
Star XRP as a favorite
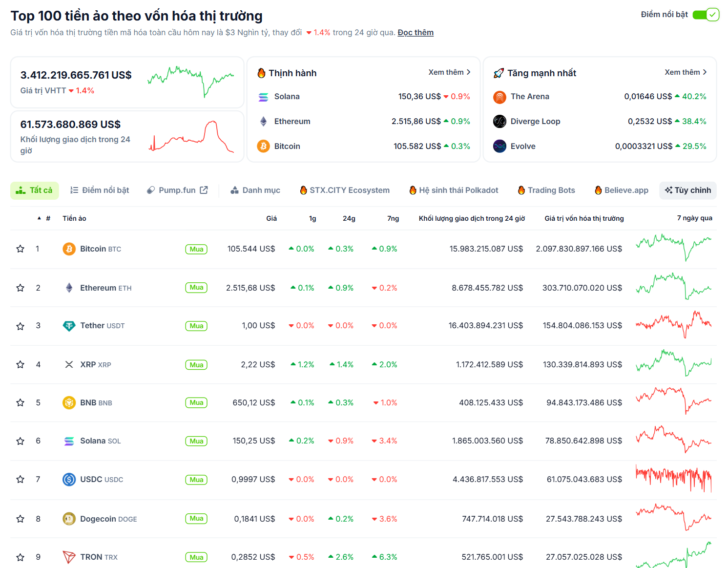coord(20,365)
